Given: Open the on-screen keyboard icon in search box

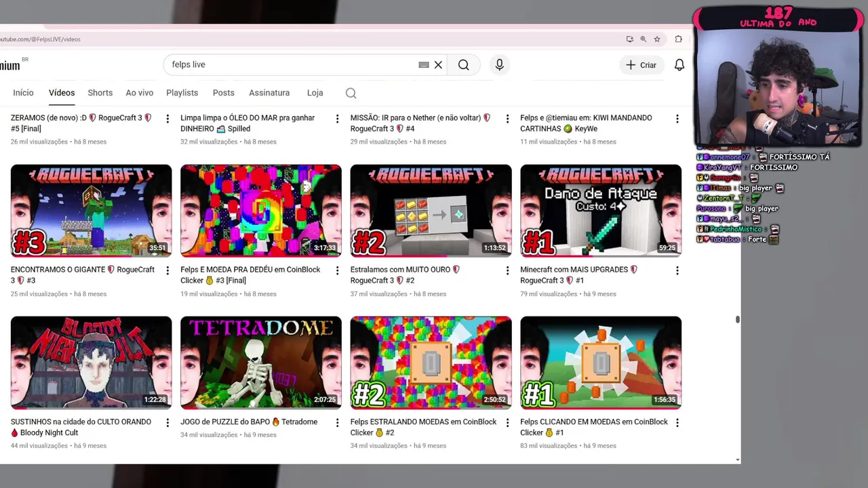Looking at the screenshot, I should tap(424, 65).
